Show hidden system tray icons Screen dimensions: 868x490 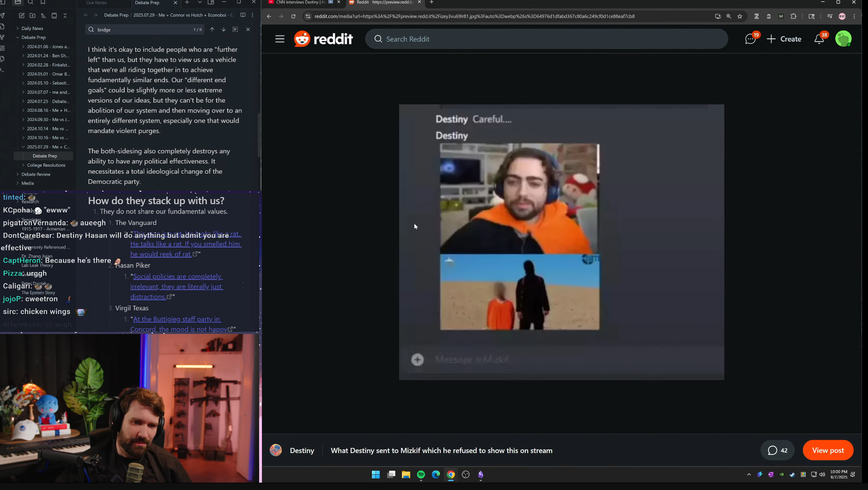tap(749, 474)
